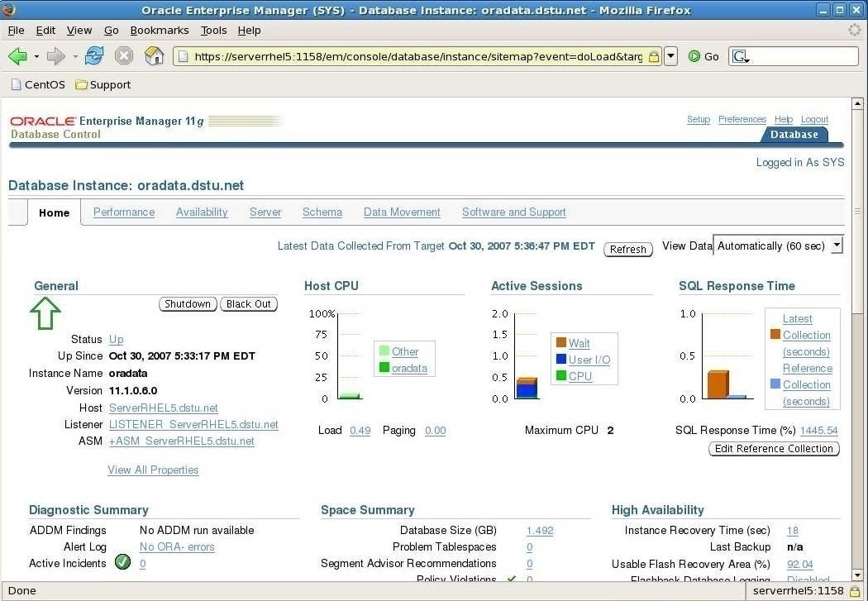Open the Support bookmarks folder
The width and height of the screenshot is (868, 601).
pos(103,84)
